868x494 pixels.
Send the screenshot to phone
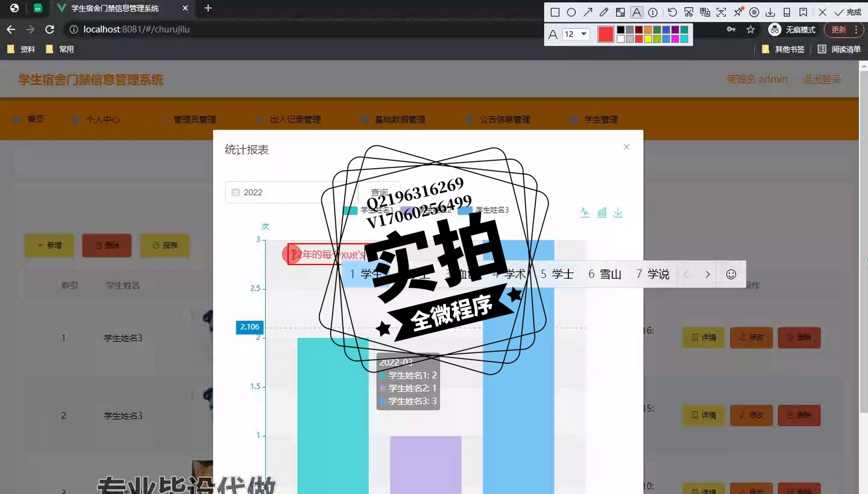[x=787, y=12]
